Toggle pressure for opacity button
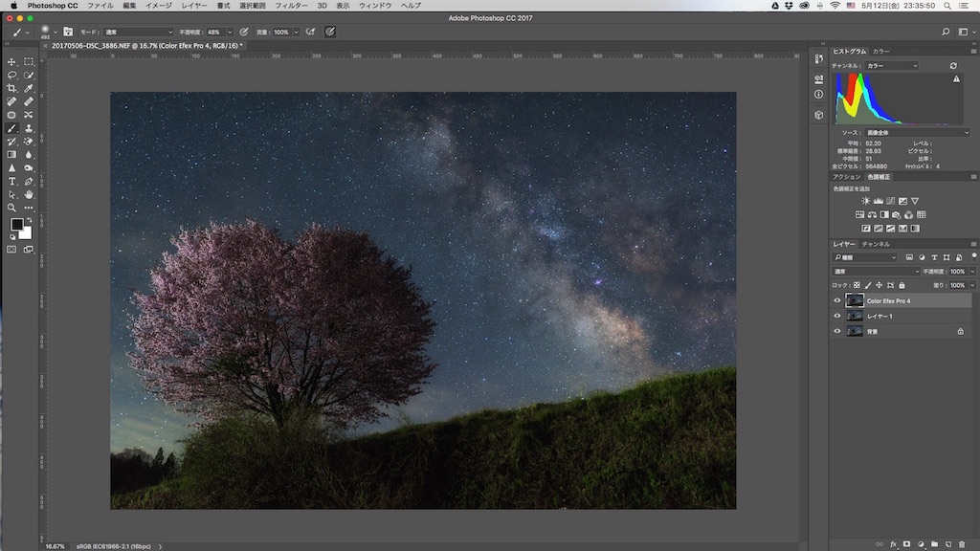 pyautogui.click(x=244, y=32)
